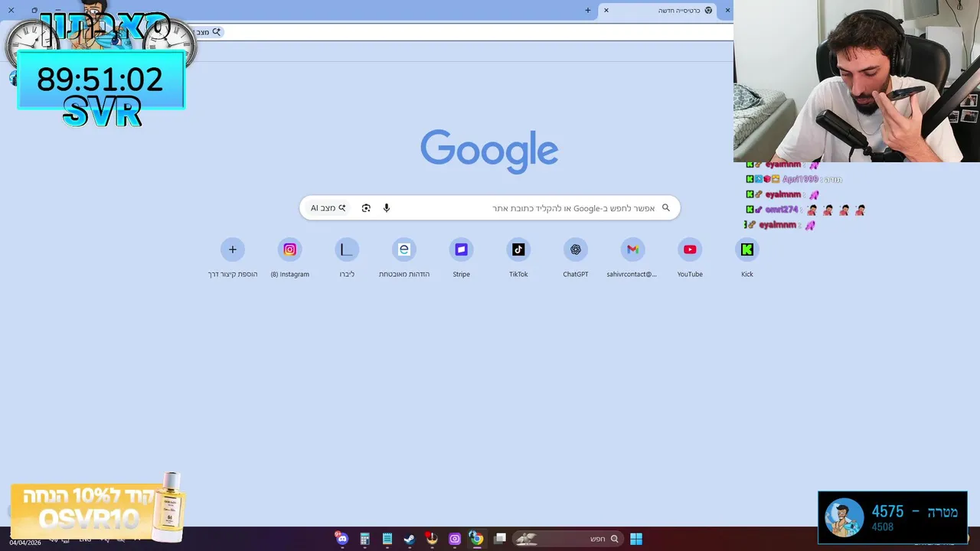Click the AI mode button in search box

328,208
